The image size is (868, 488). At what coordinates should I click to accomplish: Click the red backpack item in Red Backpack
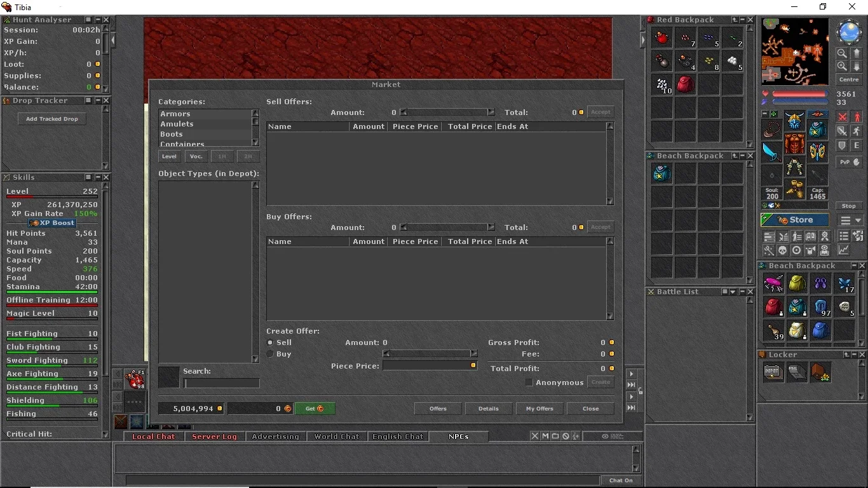tap(685, 85)
